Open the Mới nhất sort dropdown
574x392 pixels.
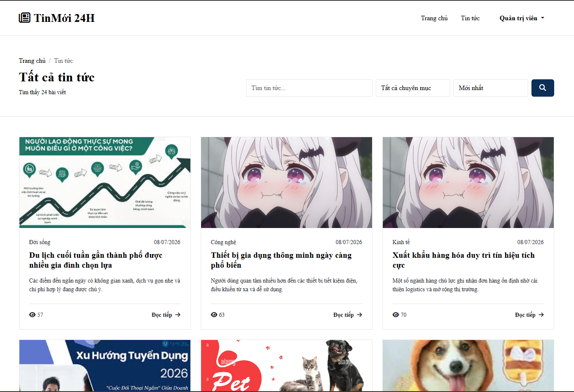coord(491,88)
